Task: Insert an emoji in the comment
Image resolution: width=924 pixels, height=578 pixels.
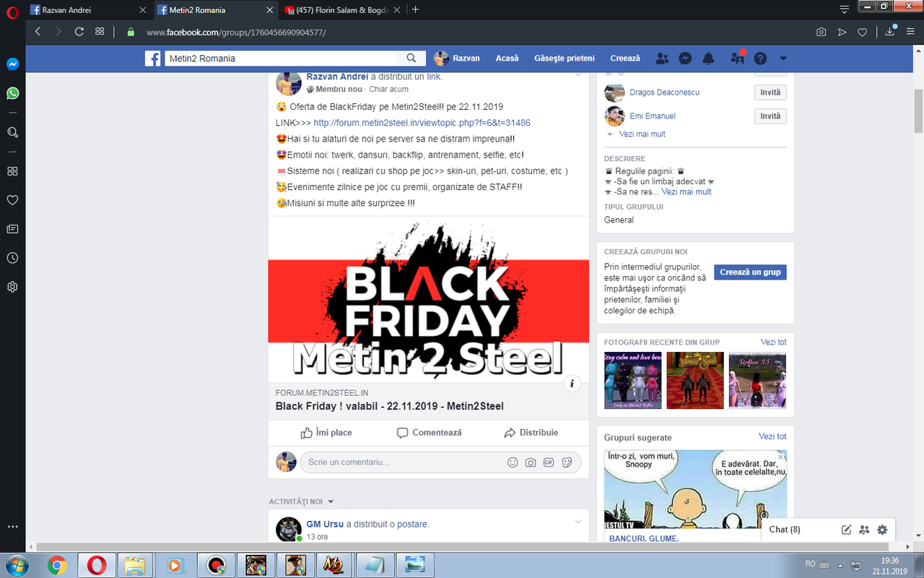Action: pyautogui.click(x=513, y=462)
